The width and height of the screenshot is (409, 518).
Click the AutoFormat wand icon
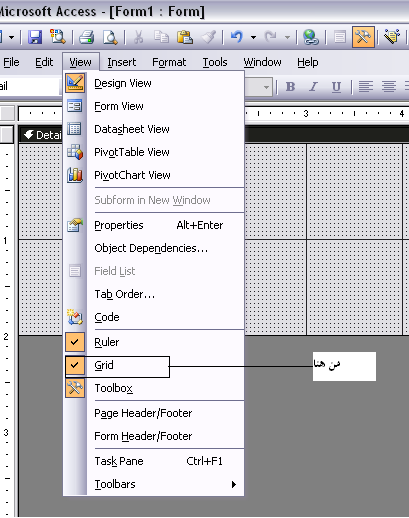point(392,37)
